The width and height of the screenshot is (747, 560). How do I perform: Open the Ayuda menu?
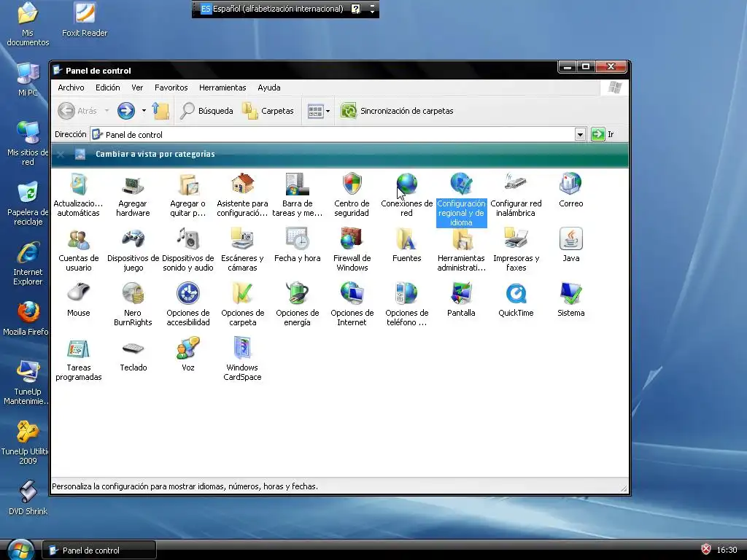[268, 87]
